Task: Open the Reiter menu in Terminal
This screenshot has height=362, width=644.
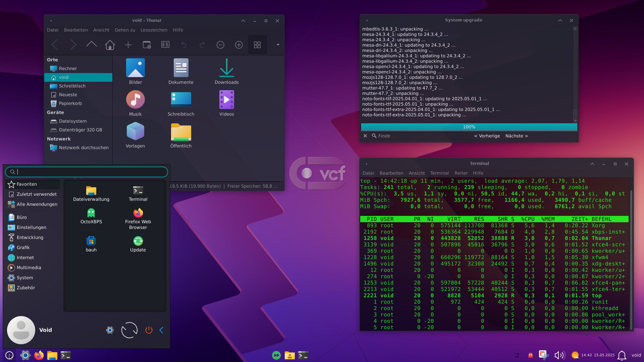Action: pyautogui.click(x=461, y=173)
